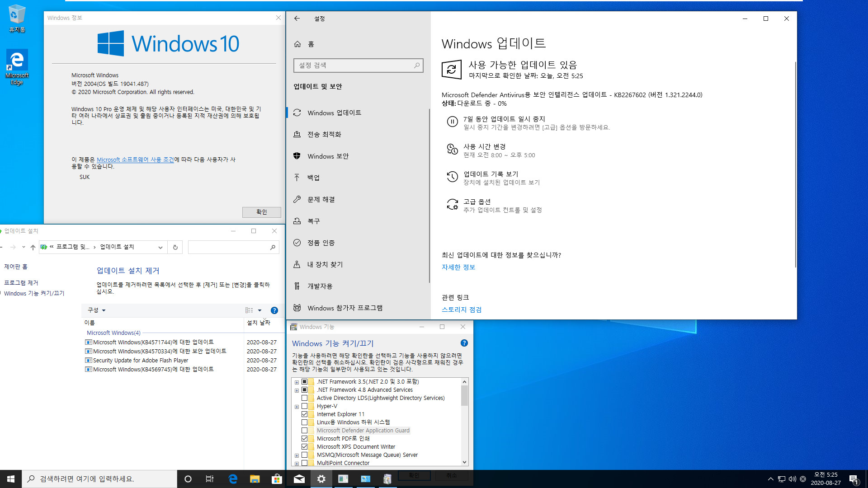The image size is (868, 488).
Task: Sort by 설치 날짜 column header
Action: tap(259, 323)
